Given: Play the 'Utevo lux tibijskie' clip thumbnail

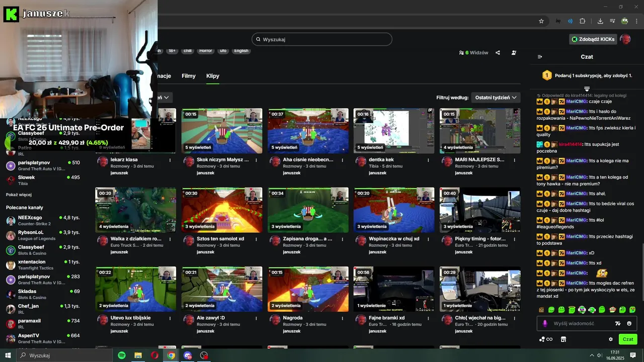Looking at the screenshot, I should tap(136, 289).
